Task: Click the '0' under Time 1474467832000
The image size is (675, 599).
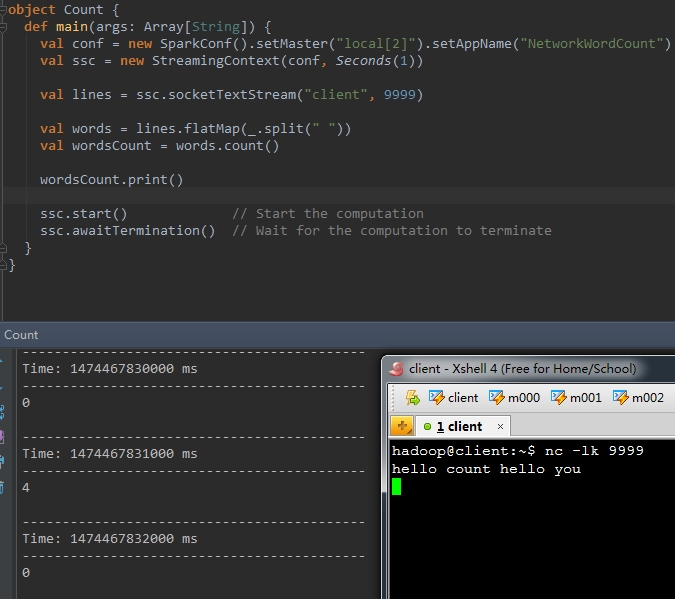Action: point(26,573)
